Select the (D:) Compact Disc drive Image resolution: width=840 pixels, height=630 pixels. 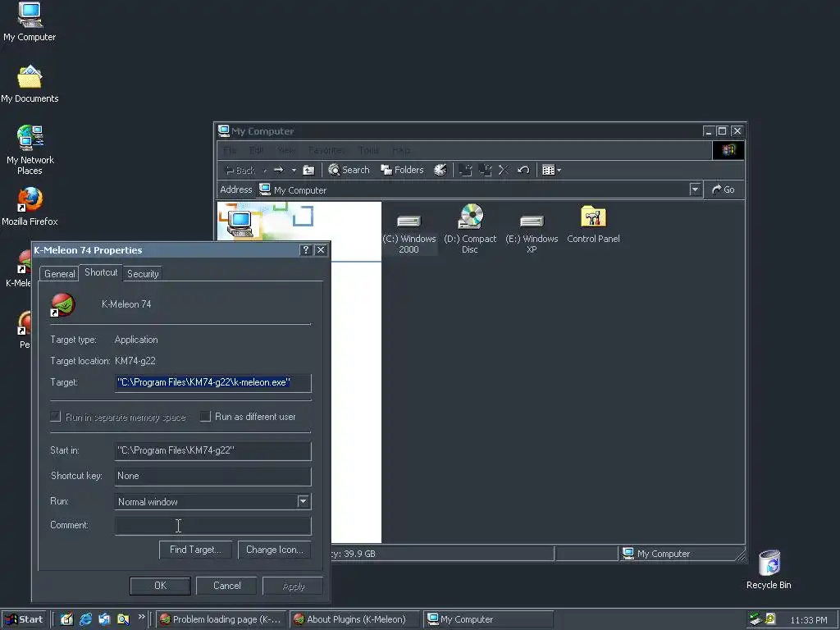click(470, 229)
